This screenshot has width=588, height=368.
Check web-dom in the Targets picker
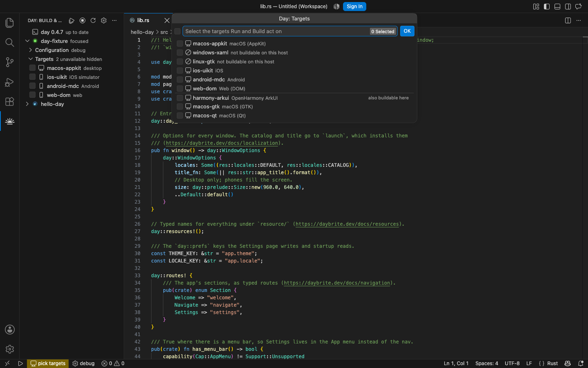180,89
